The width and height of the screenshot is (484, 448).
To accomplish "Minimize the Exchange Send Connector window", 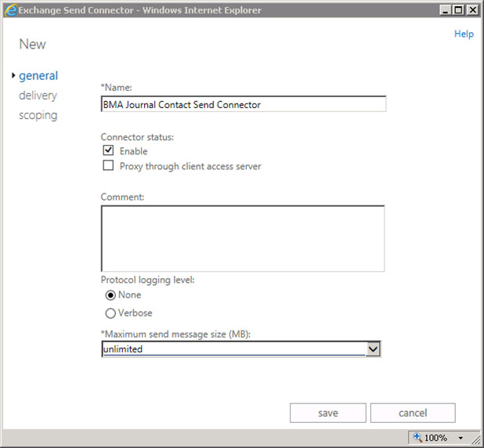I will 445,10.
